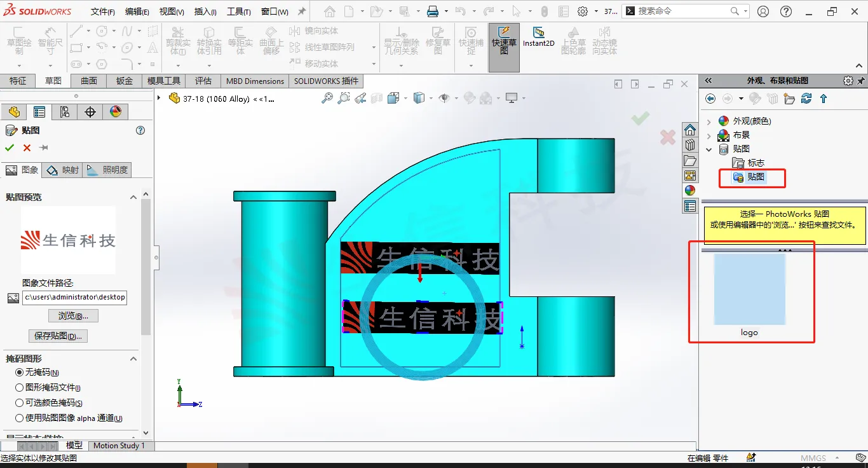Go up one level in task pane

tap(824, 99)
